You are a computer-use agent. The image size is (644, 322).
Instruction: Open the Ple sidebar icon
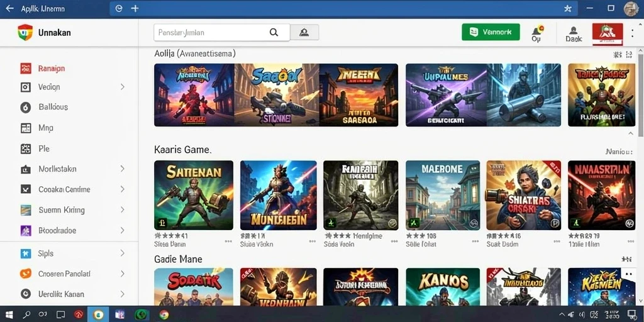(x=25, y=148)
